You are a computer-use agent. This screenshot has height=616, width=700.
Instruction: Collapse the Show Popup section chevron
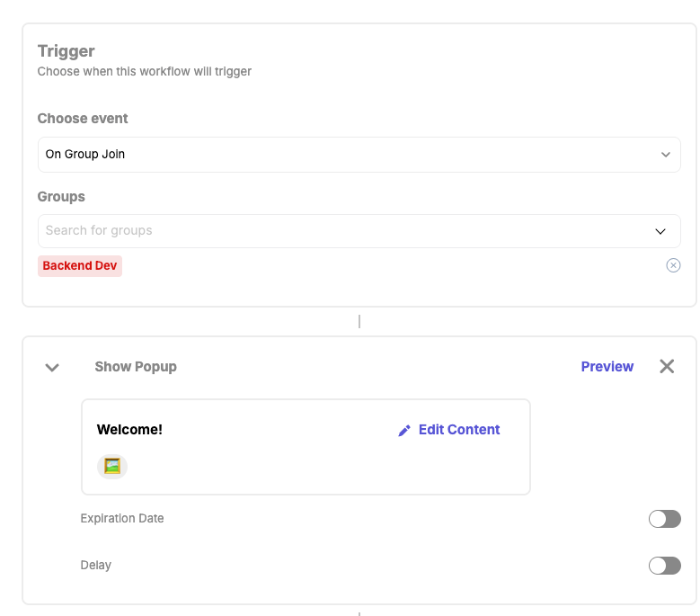pos(52,367)
